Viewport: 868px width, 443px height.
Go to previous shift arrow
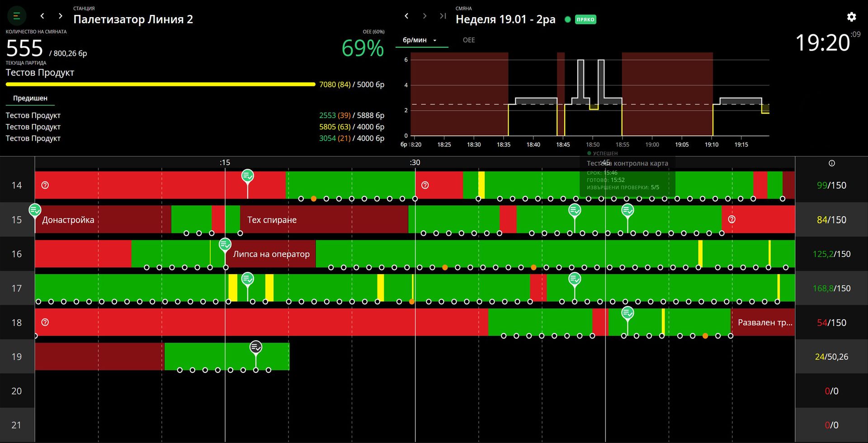[x=406, y=16]
